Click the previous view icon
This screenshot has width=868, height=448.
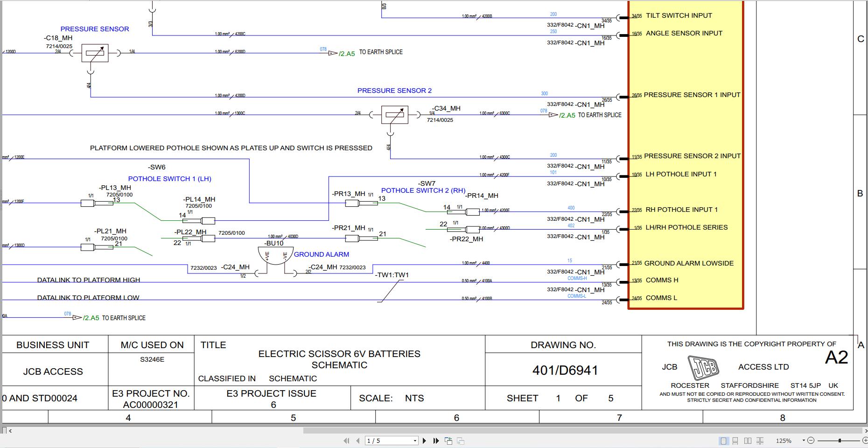coord(448,441)
